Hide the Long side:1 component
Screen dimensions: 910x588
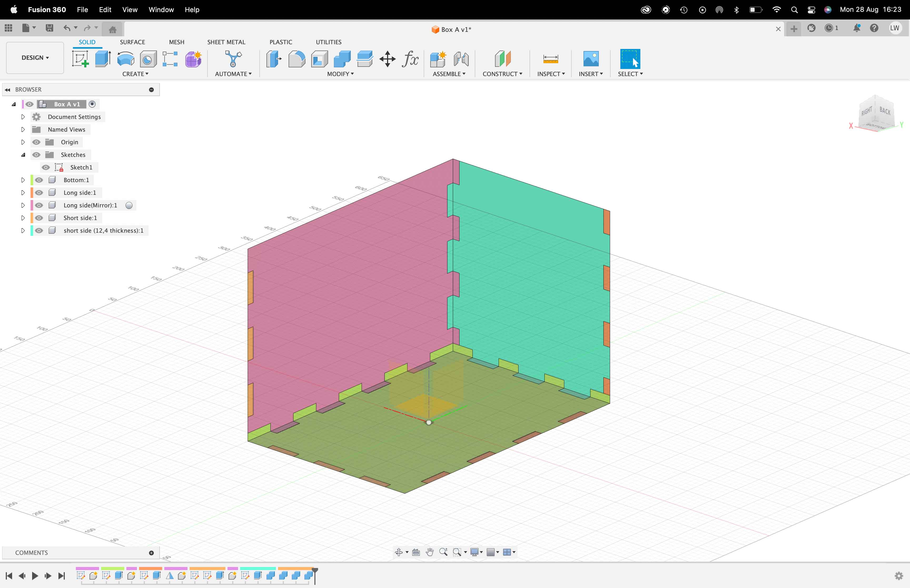click(39, 192)
